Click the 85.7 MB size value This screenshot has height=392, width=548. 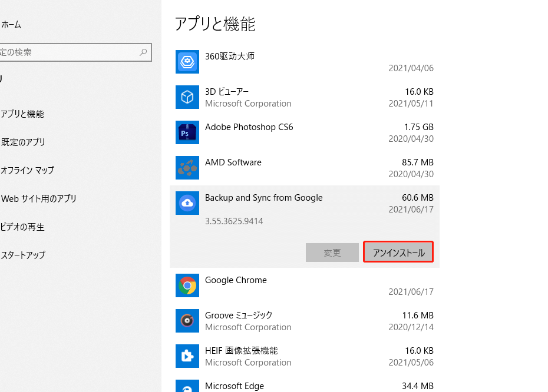(418, 162)
